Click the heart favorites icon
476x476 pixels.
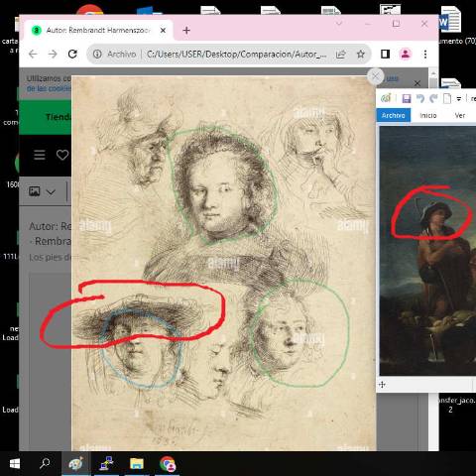(62, 155)
